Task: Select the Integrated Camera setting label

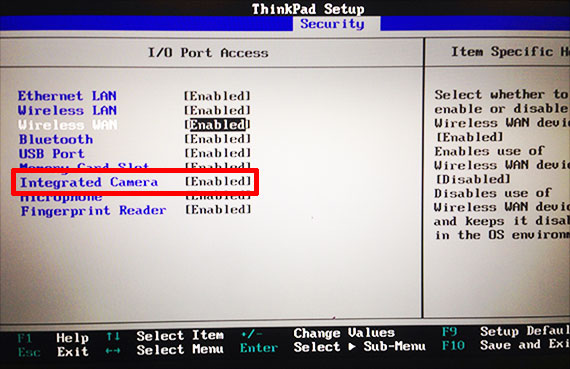Action: tap(89, 182)
